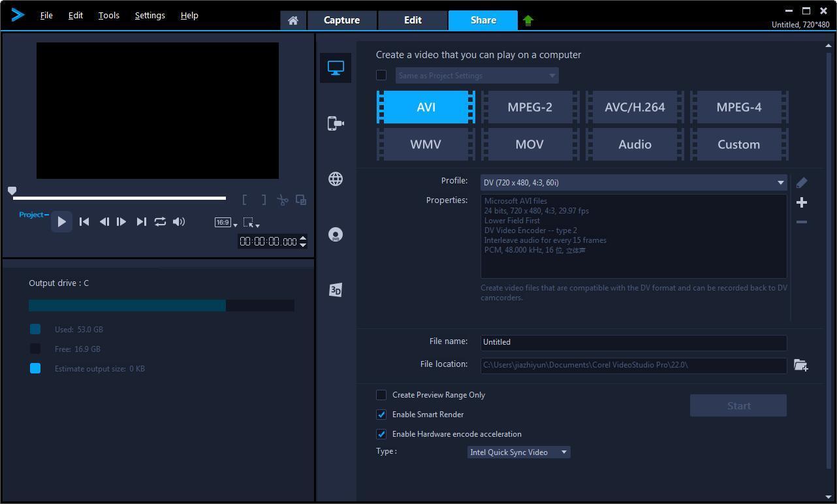
Task: Choose the AVI format button
Action: point(426,107)
